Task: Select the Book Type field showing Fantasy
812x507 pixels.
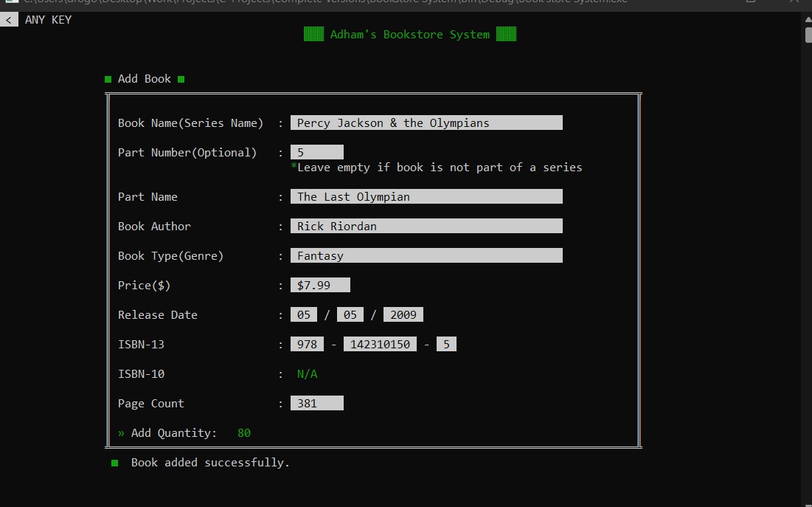Action: coord(426,255)
